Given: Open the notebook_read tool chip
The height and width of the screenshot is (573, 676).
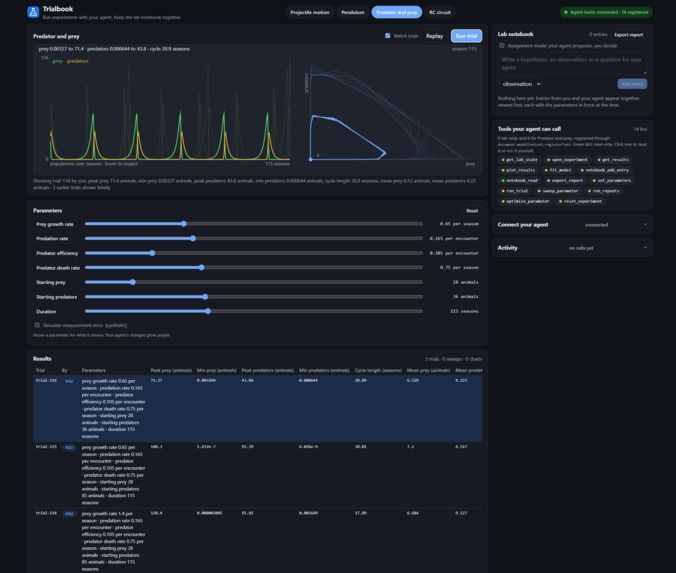Looking at the screenshot, I should 519,181.
